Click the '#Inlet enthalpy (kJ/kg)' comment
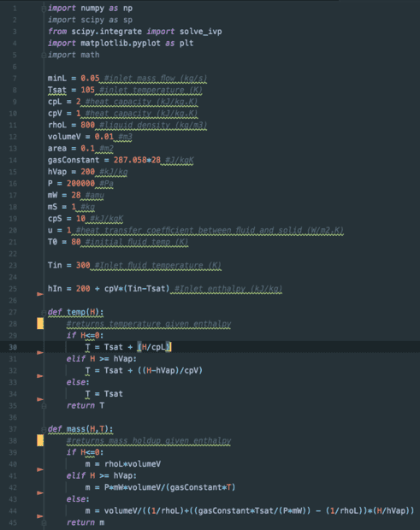 pos(228,289)
